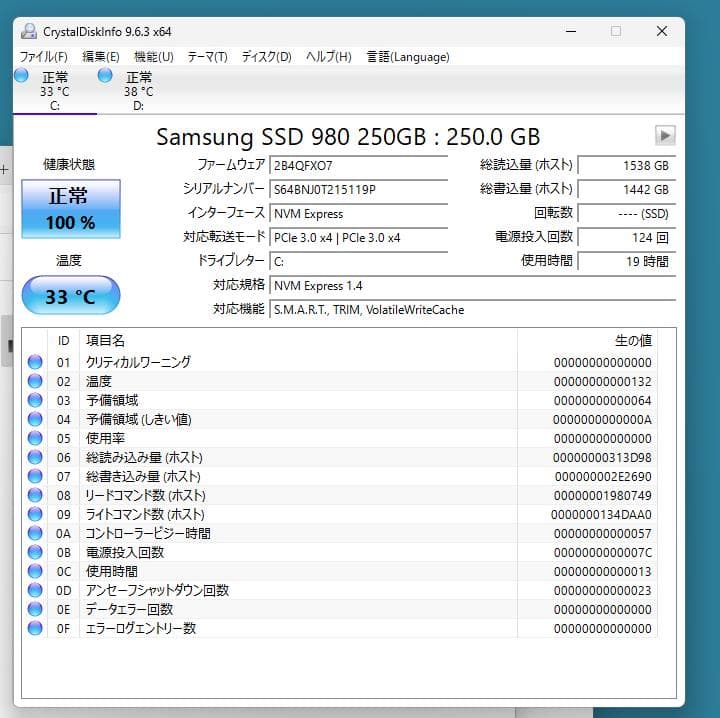
Task: Click the status icon for row 07 総書き込み量
Action: 35,476
